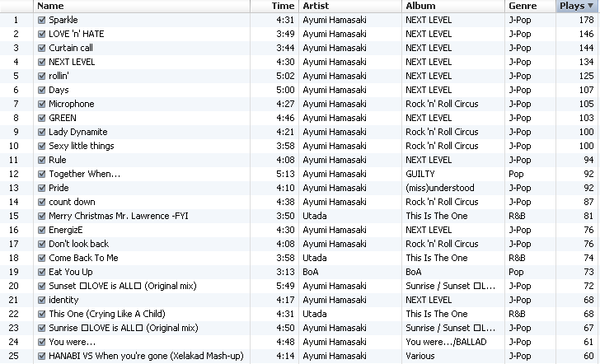Select Merry Christmas Mr. Lawrence track
Image resolution: width=600 pixels, height=364 pixels.
[x=109, y=216]
